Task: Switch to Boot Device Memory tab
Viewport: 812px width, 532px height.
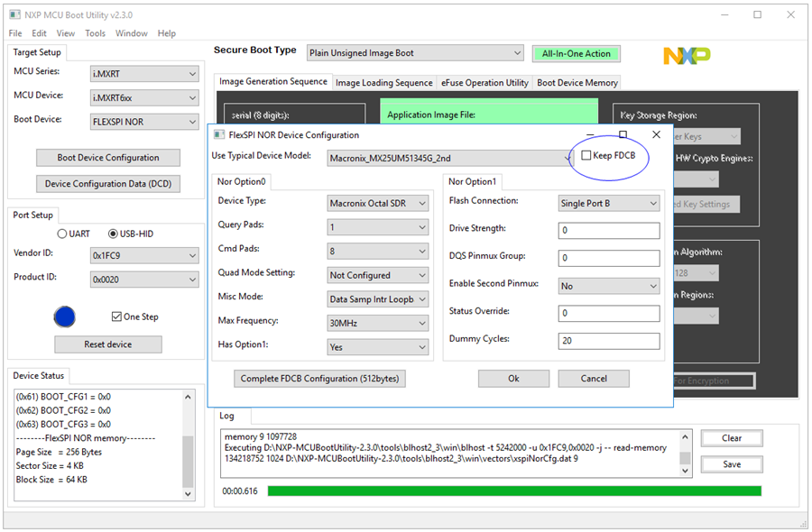Action: coord(577,82)
